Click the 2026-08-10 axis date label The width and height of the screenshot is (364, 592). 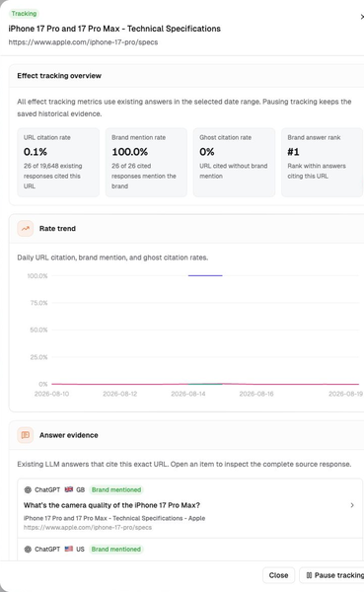(51, 394)
